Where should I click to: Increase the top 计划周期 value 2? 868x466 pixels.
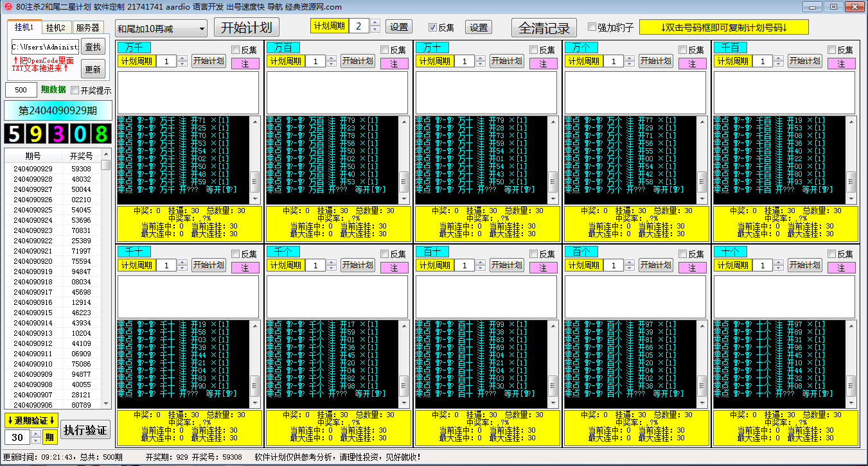tap(375, 23)
